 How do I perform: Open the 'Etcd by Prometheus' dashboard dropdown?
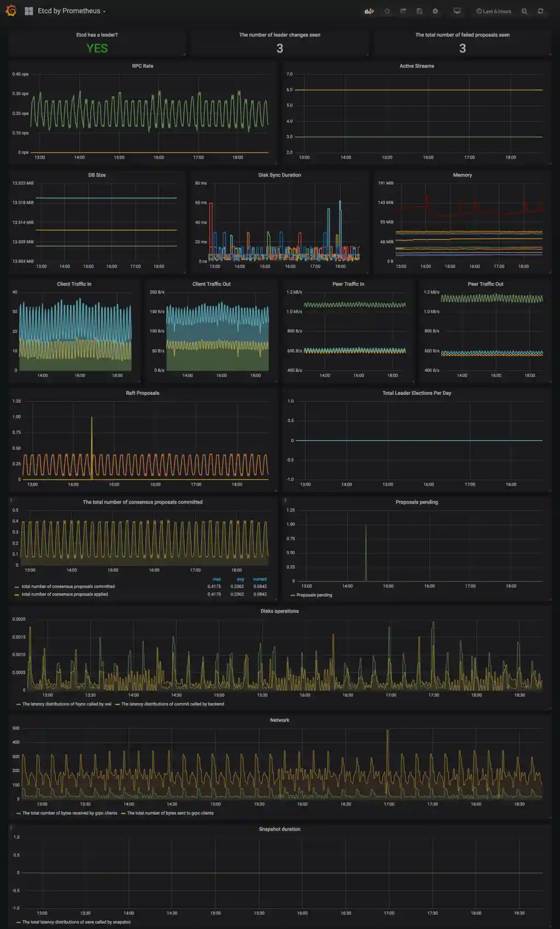[x=71, y=11]
